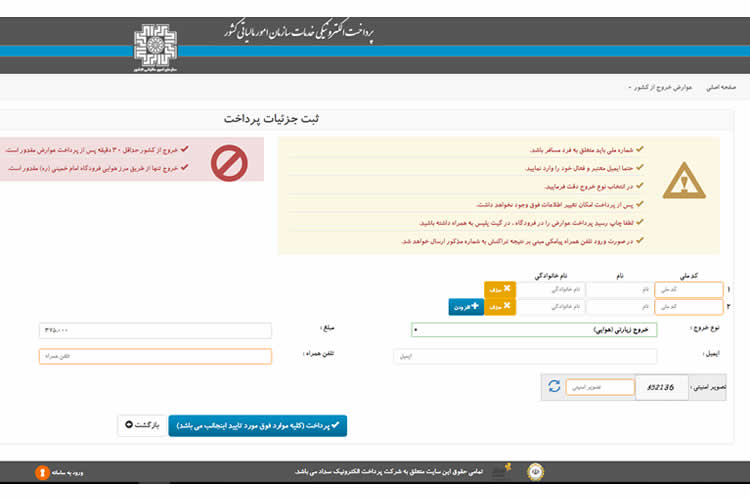750x500 pixels.
Task: Click the تصویر امنیتی captcha text box
Action: 600,387
